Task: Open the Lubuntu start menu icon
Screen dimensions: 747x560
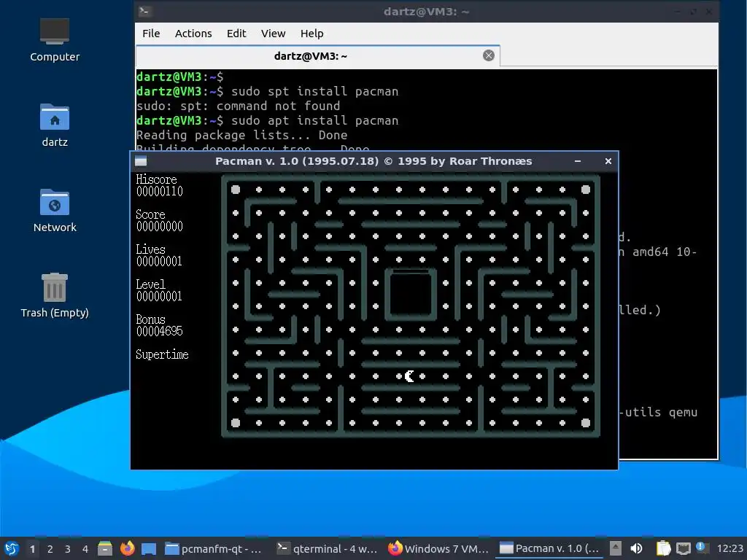Action: (12, 548)
